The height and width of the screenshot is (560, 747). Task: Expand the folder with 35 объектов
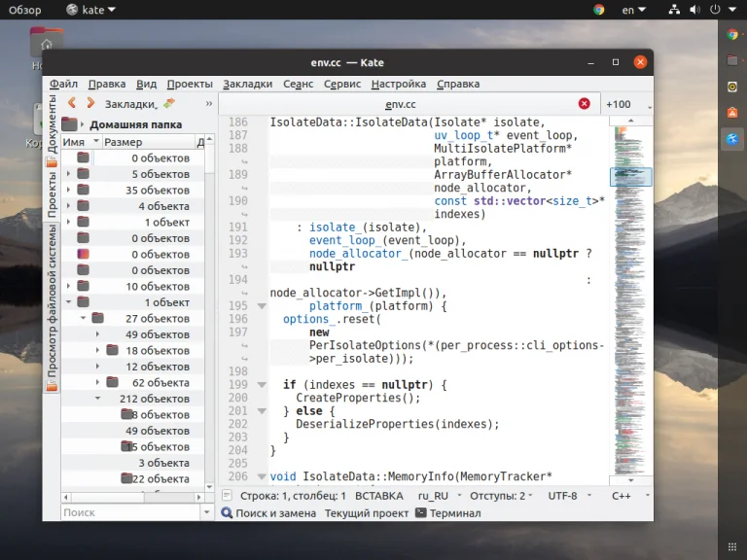click(68, 191)
